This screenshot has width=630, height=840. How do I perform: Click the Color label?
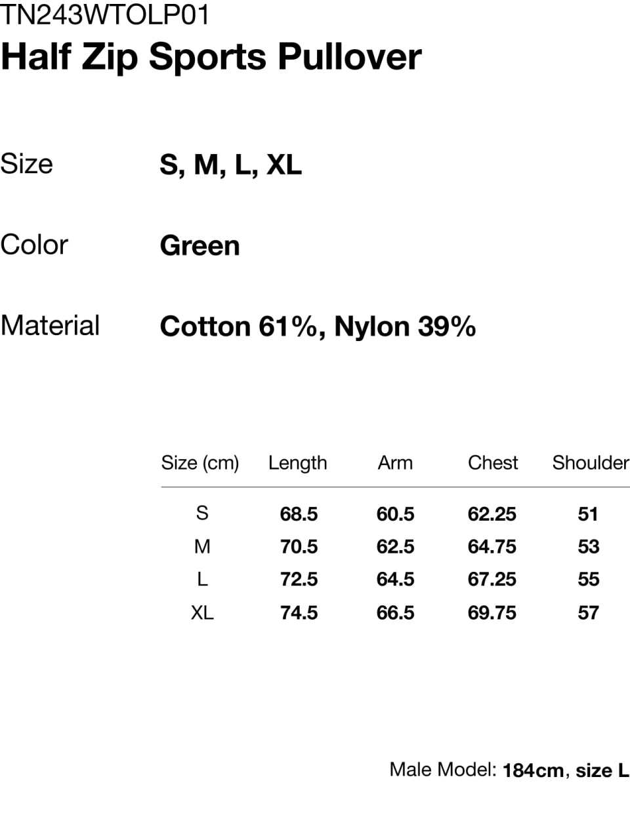[x=34, y=245]
